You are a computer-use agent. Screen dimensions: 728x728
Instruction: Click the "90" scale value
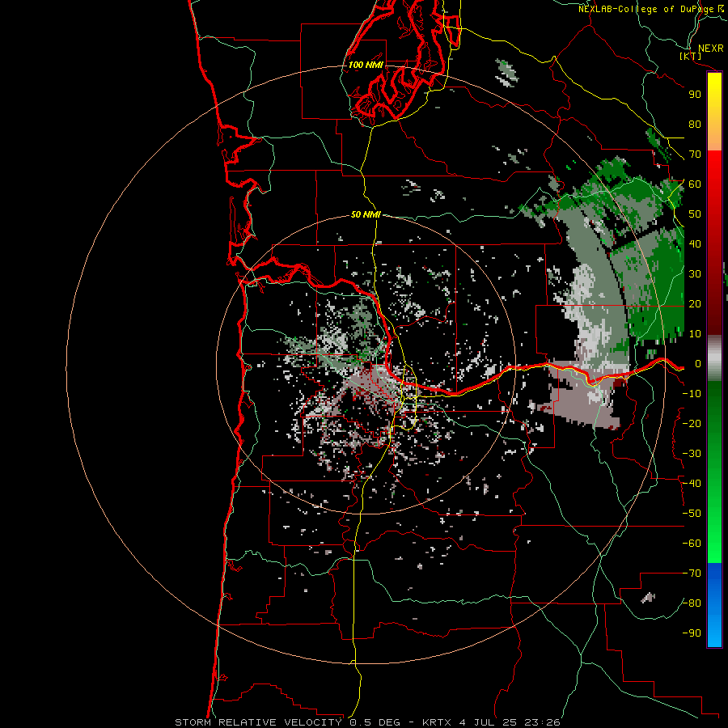pos(695,95)
